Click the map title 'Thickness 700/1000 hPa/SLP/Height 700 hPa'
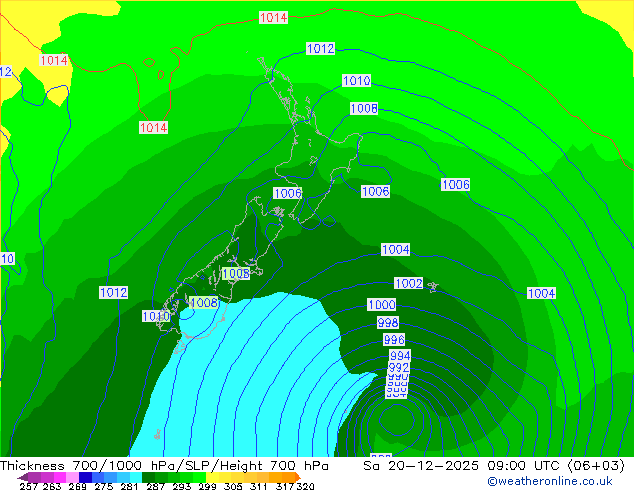Screen dimensions: 634x490 click(x=164, y=466)
